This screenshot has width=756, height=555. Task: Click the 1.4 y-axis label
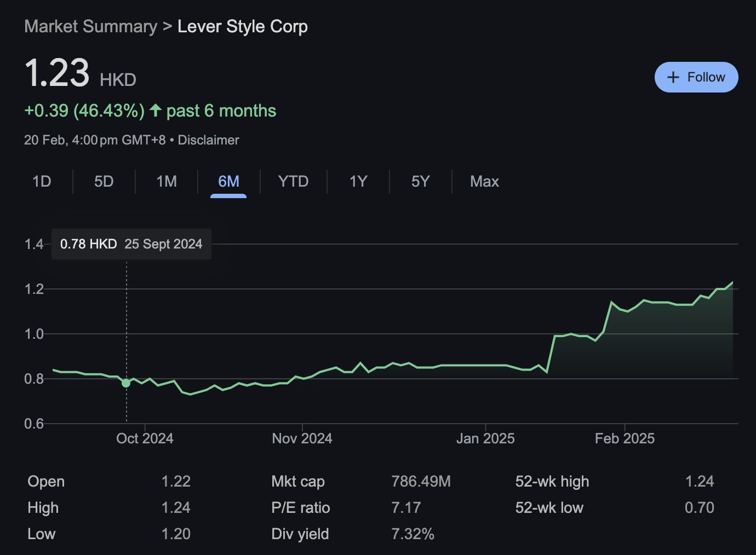tap(34, 244)
